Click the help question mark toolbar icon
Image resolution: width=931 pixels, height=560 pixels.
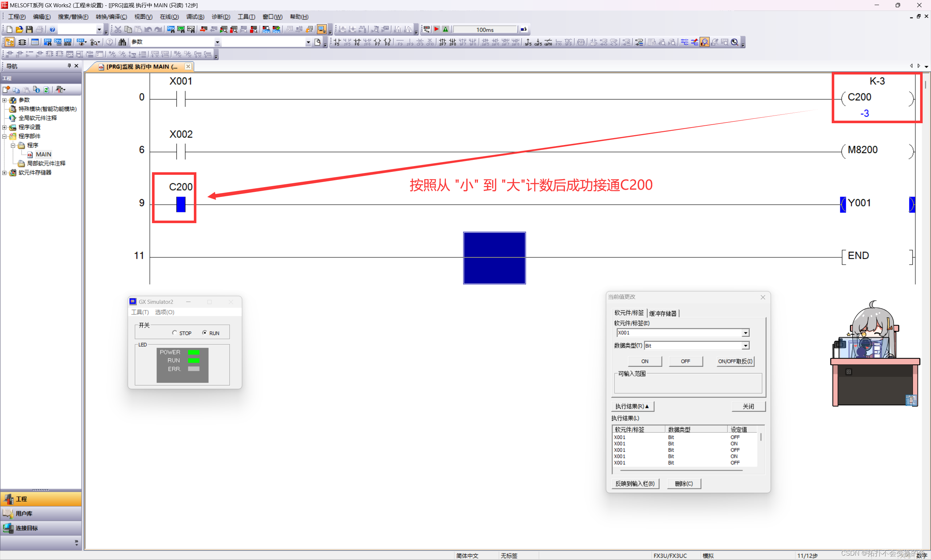pyautogui.click(x=52, y=29)
